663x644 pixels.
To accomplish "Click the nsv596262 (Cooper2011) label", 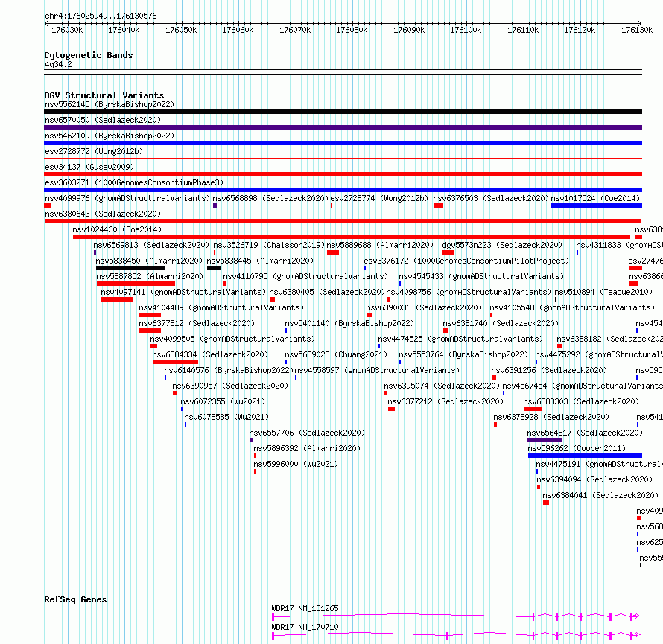I will click(577, 448).
